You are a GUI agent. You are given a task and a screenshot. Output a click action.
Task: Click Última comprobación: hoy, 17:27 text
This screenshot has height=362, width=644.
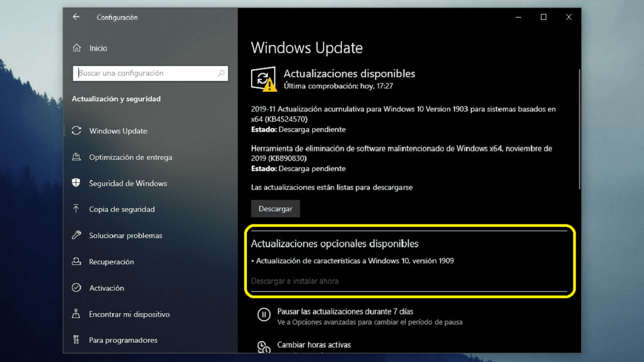click(339, 86)
